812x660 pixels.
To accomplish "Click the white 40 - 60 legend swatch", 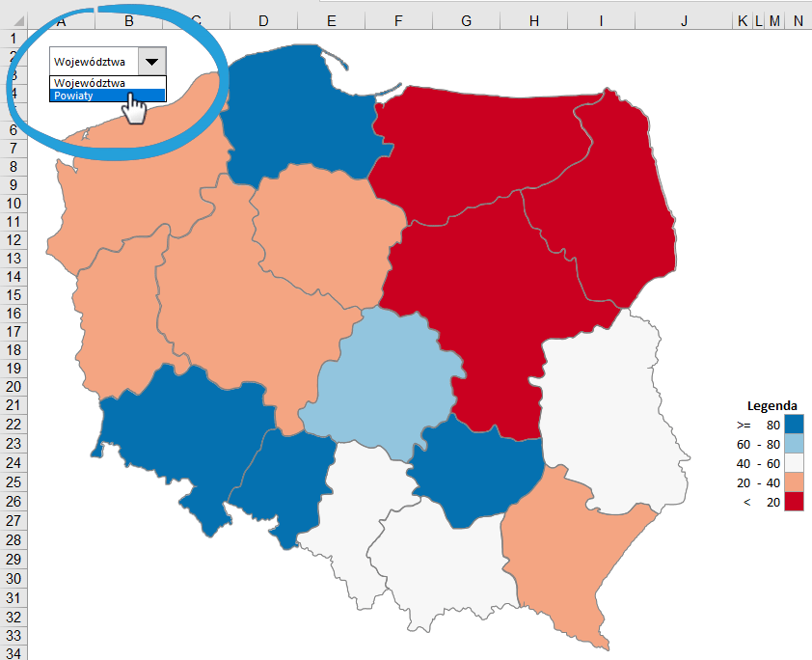I will click(794, 463).
